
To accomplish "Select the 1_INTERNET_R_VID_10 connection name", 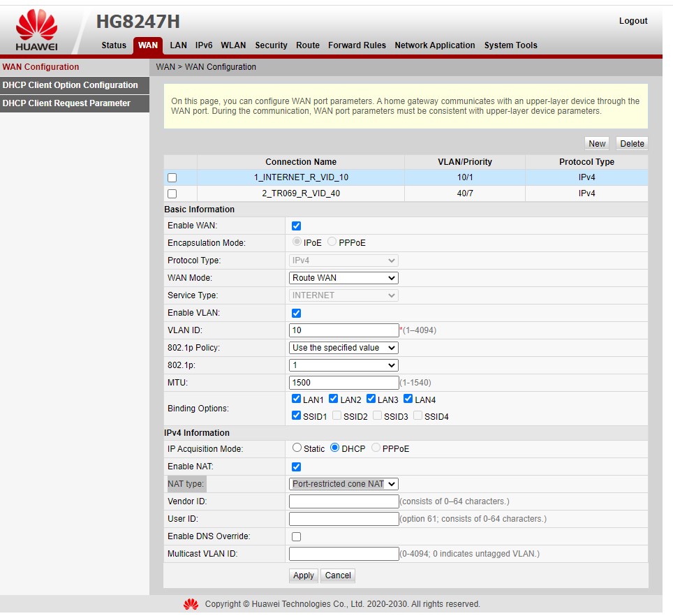I will 301,177.
